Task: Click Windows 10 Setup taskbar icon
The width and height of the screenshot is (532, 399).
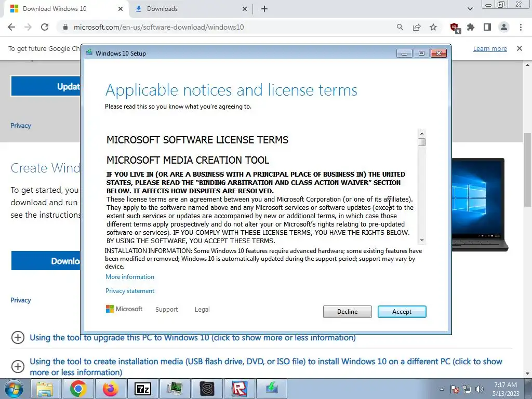Action: [272, 389]
